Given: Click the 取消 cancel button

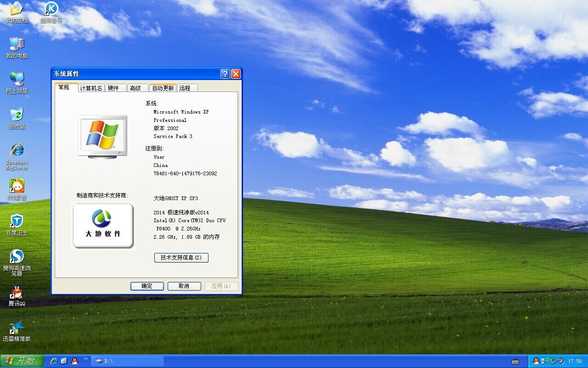Looking at the screenshot, I should (184, 286).
